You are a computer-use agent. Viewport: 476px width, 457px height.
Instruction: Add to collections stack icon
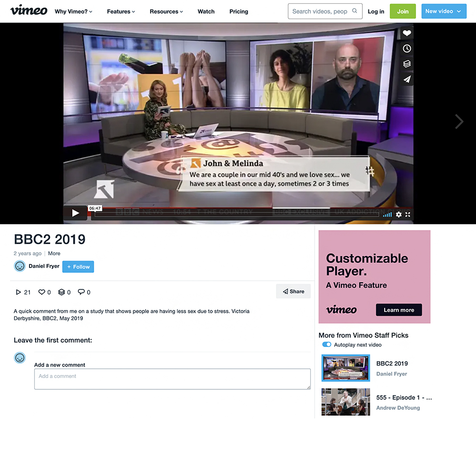click(407, 64)
